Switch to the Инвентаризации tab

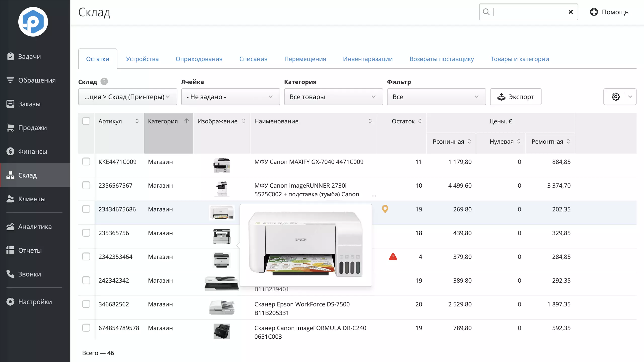(x=368, y=59)
